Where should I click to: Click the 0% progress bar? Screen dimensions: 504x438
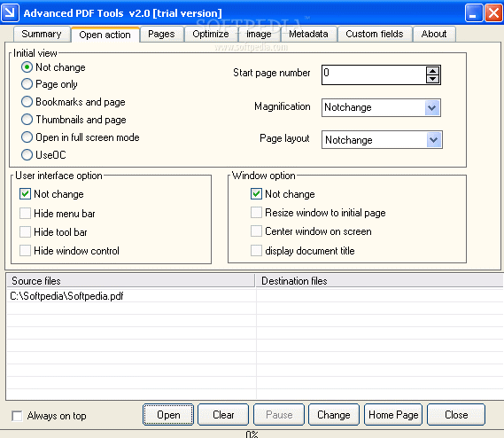[x=252, y=434]
